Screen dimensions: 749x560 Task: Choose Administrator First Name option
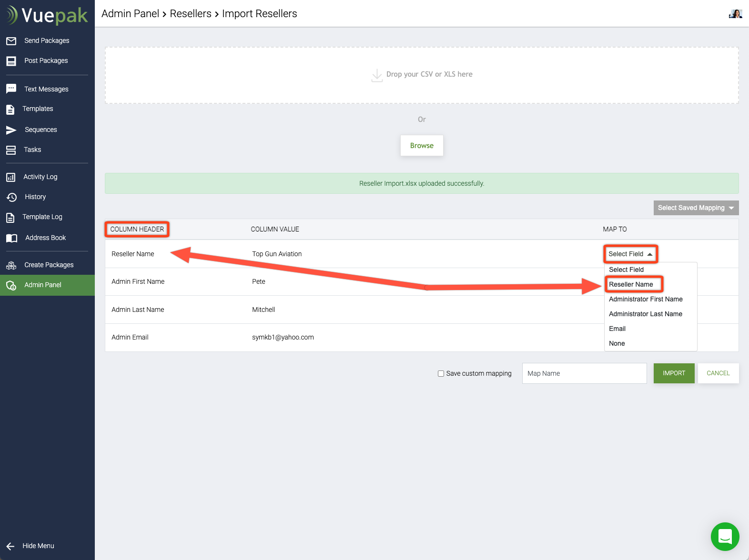coord(646,299)
